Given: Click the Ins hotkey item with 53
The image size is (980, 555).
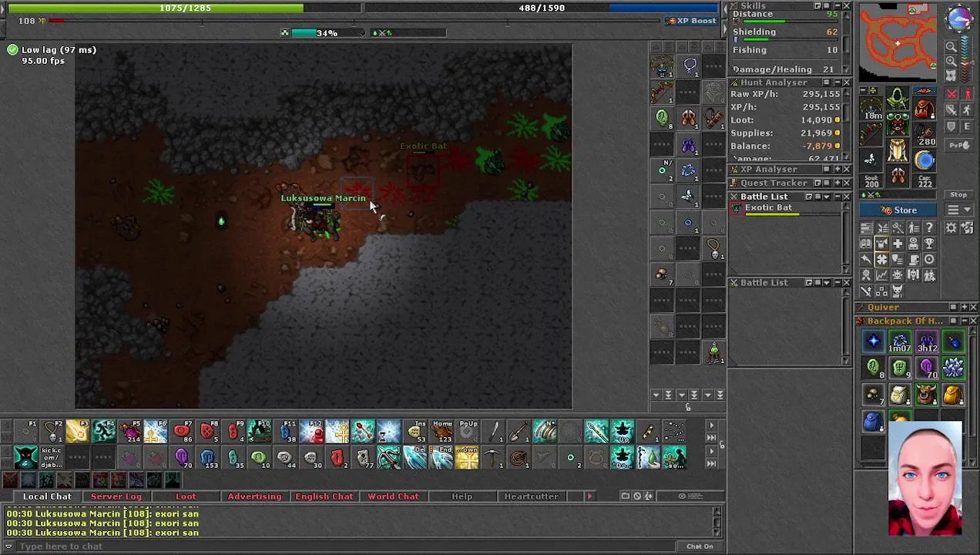Looking at the screenshot, I should pos(417,431).
